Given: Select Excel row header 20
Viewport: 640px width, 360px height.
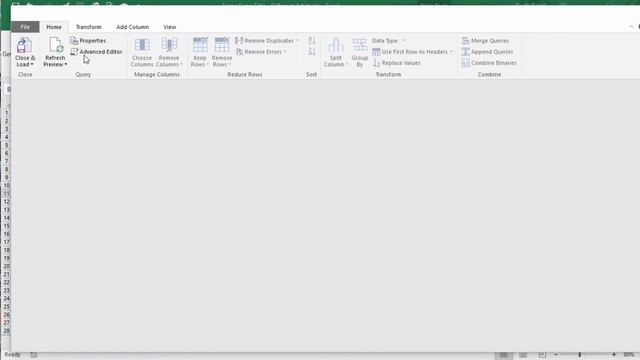Looking at the screenshot, I should 7,266.
